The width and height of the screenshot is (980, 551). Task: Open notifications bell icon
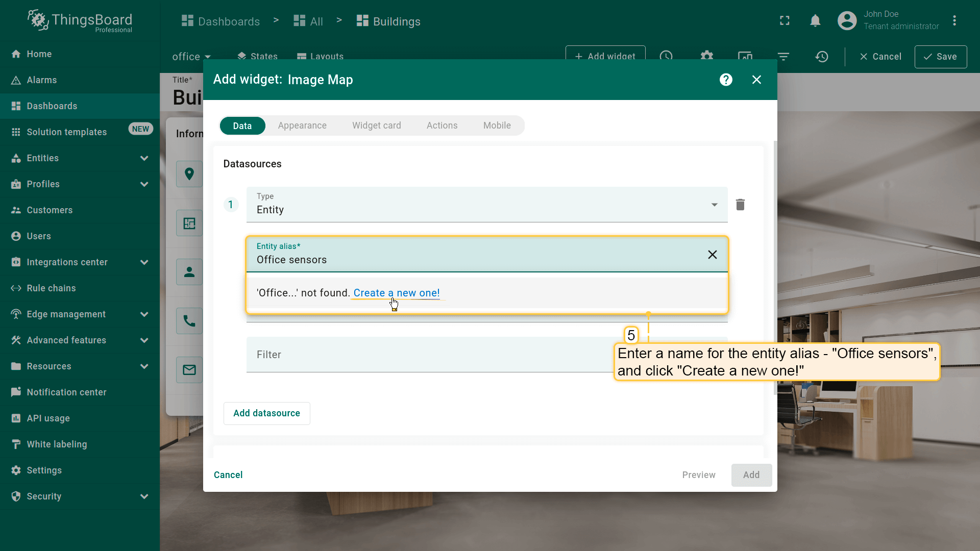815,21
